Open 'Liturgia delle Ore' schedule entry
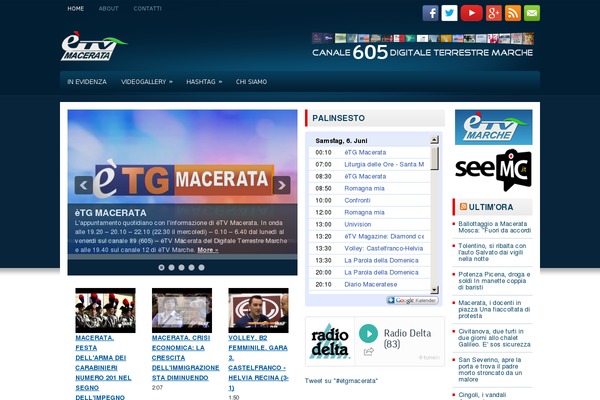Viewport: 600px width, 400px height. pyautogui.click(x=384, y=164)
